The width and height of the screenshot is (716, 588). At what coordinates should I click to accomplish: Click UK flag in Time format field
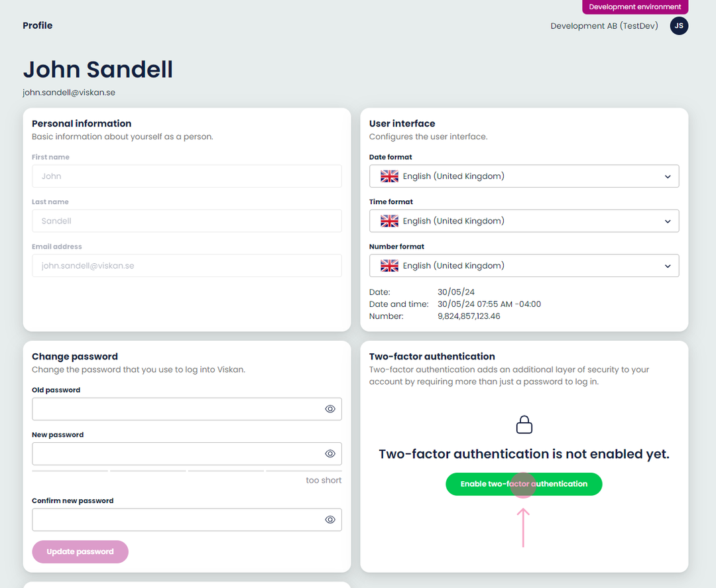click(390, 221)
